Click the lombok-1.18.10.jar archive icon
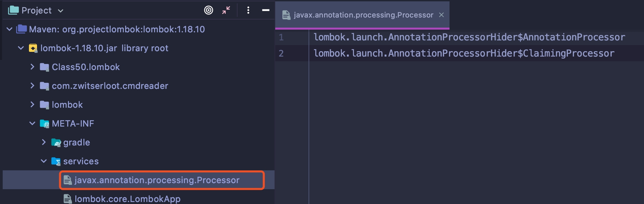The width and height of the screenshot is (644, 204). pos(33,48)
